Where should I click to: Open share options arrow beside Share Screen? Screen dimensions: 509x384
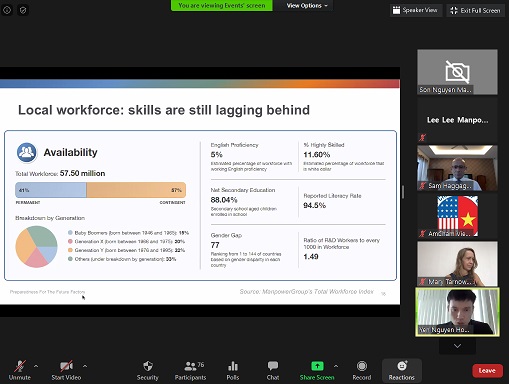tap(336, 366)
